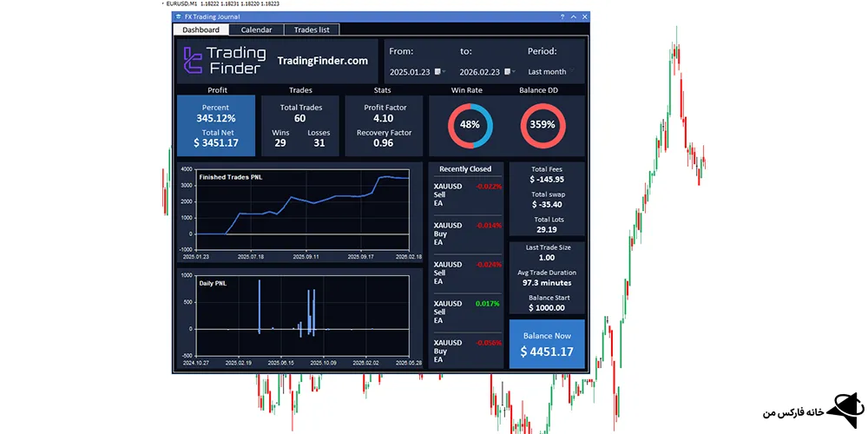Open the From date calendar picker
The image size is (868, 434).
[439, 72]
